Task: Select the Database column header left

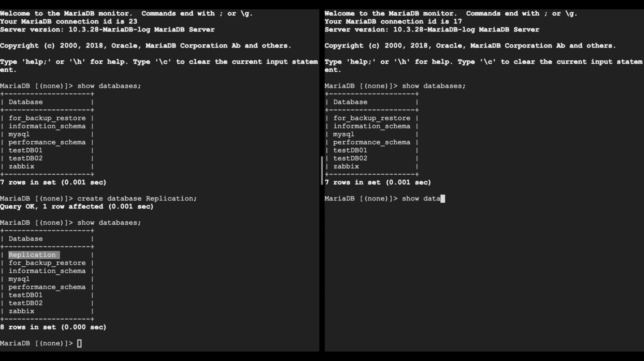Action: click(26, 102)
